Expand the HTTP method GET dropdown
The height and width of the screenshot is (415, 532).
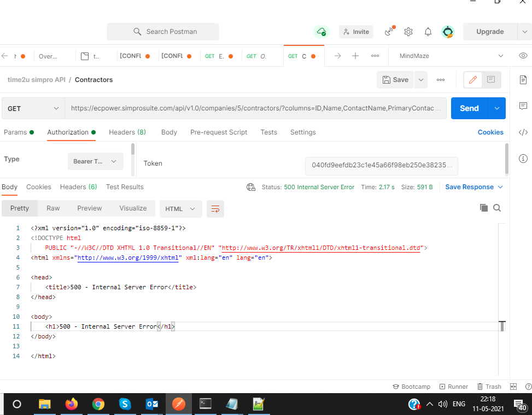(x=33, y=109)
